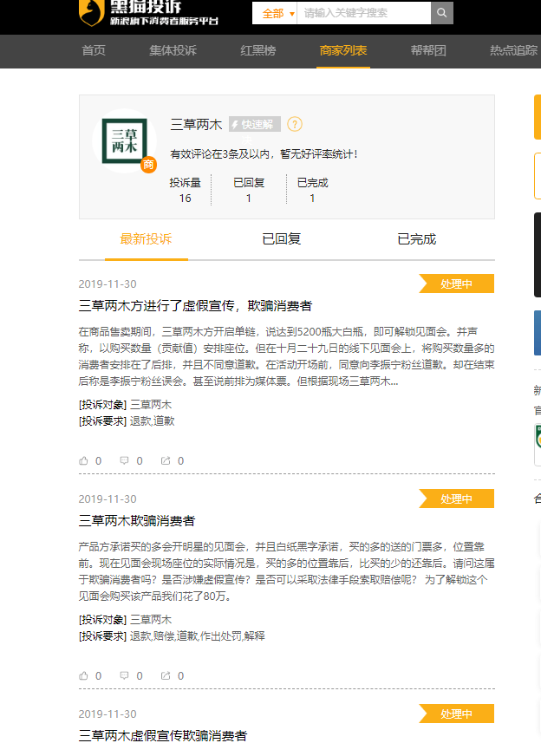Open complaint titled 三草两木欺骗消费者

137,520
